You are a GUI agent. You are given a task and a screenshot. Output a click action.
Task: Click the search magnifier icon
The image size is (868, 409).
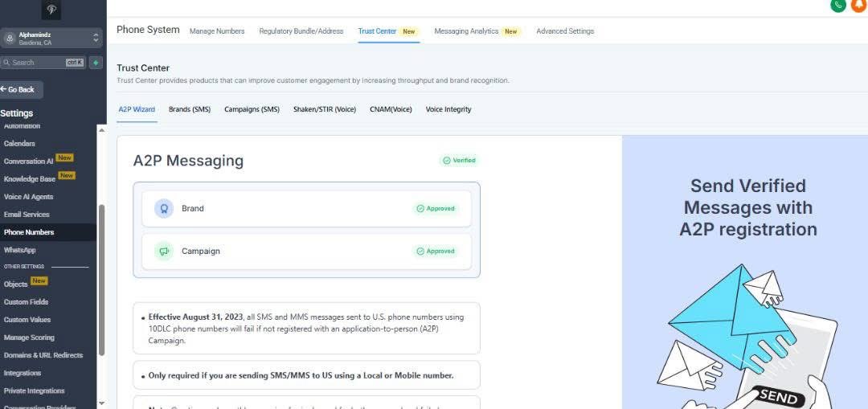click(6, 63)
